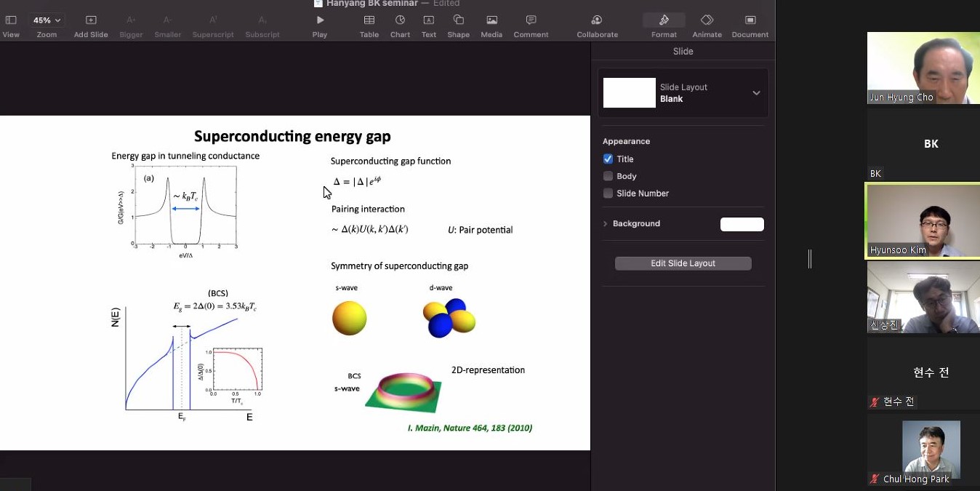Add a Comment to slide
The image size is (980, 491).
(531, 20)
